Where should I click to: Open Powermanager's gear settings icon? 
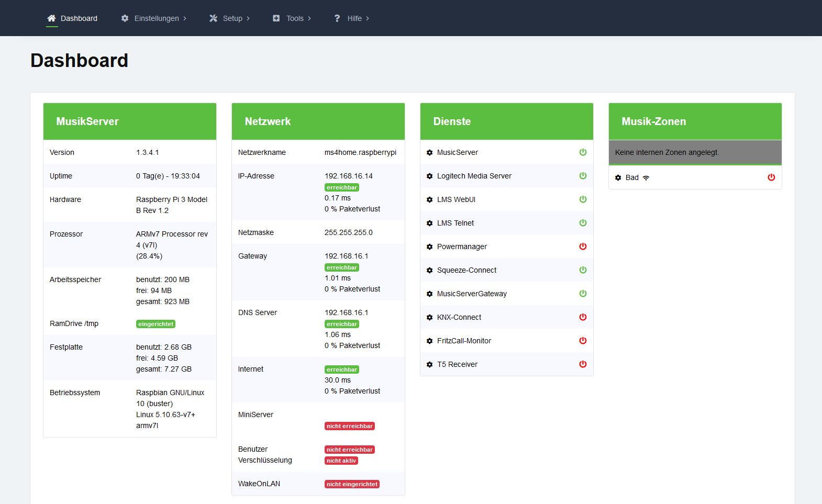coord(429,247)
